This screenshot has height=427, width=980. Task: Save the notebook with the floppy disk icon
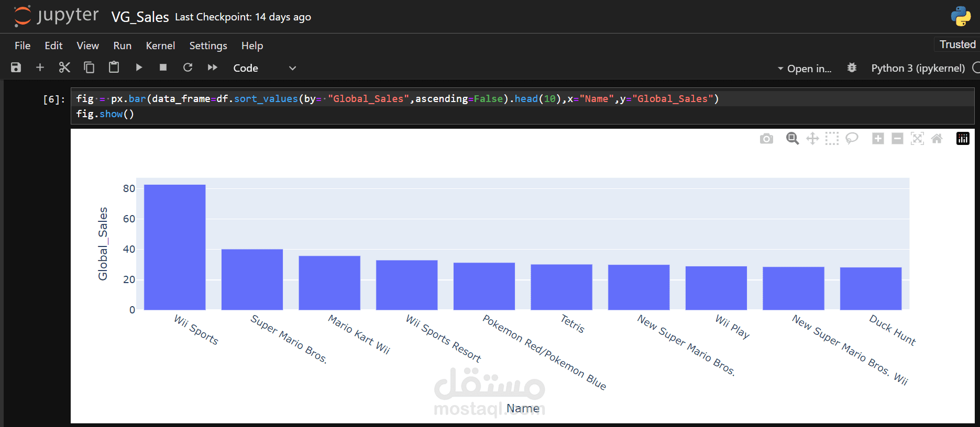[x=16, y=68]
